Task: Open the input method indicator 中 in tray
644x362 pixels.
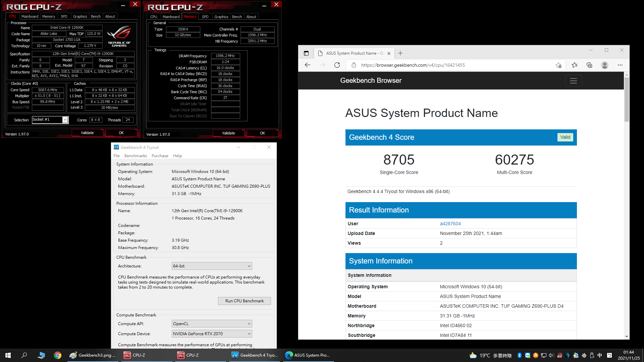Action: [x=600, y=355]
